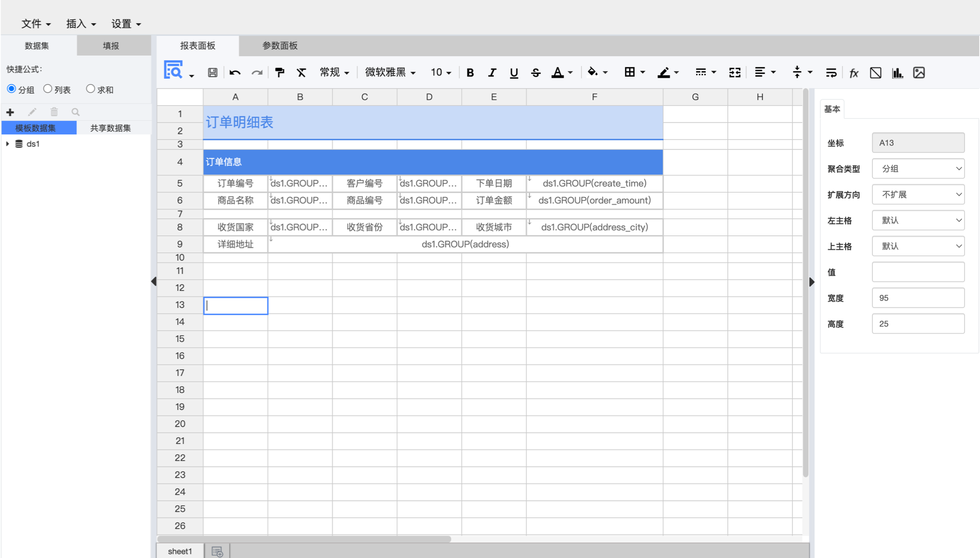
Task: Save the report with the disk icon
Action: tap(213, 72)
